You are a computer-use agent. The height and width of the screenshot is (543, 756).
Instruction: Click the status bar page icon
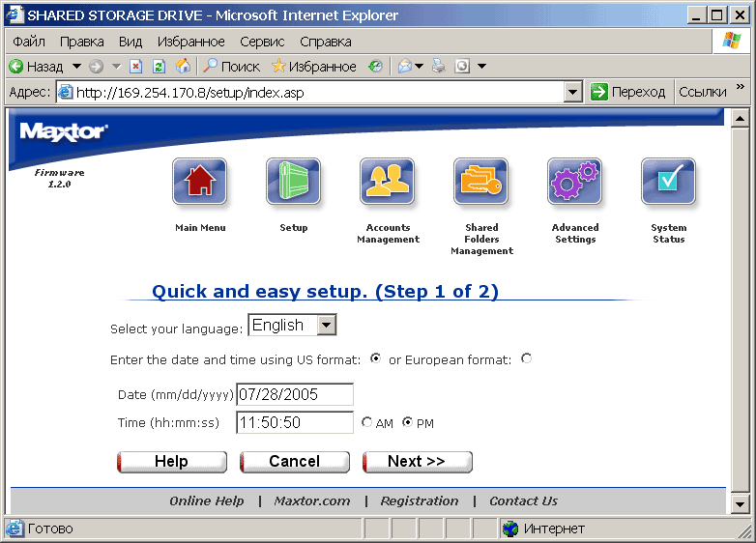pyautogui.click(x=14, y=529)
